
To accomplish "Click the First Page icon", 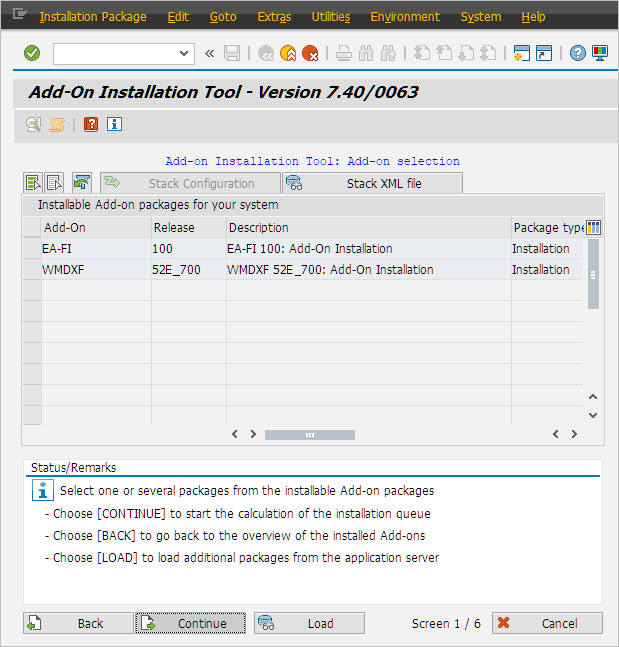I will click(422, 53).
